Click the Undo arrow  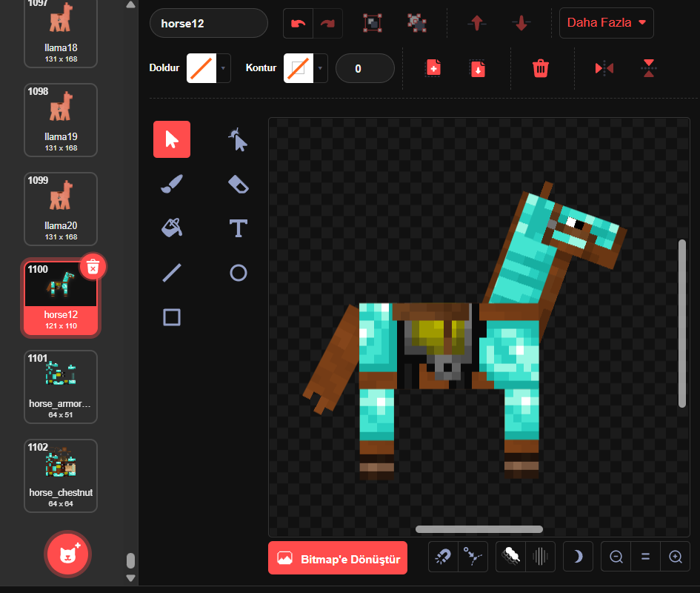(x=299, y=23)
